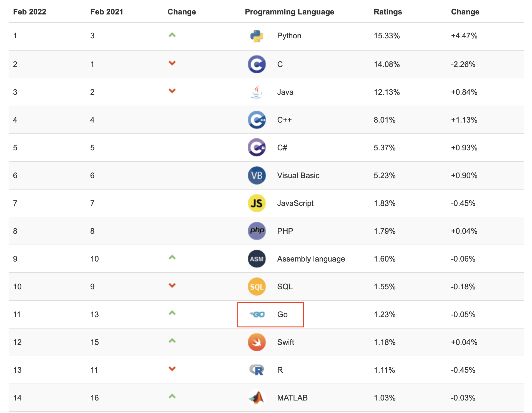This screenshot has width=532, height=413.
Task: Click the PHP logo icon
Action: point(257,231)
